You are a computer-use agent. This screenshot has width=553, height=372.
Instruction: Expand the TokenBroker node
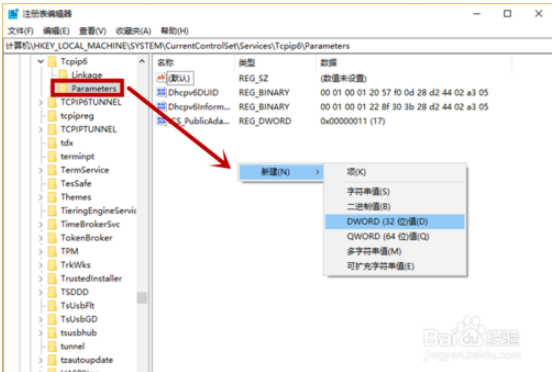pyautogui.click(x=41, y=238)
